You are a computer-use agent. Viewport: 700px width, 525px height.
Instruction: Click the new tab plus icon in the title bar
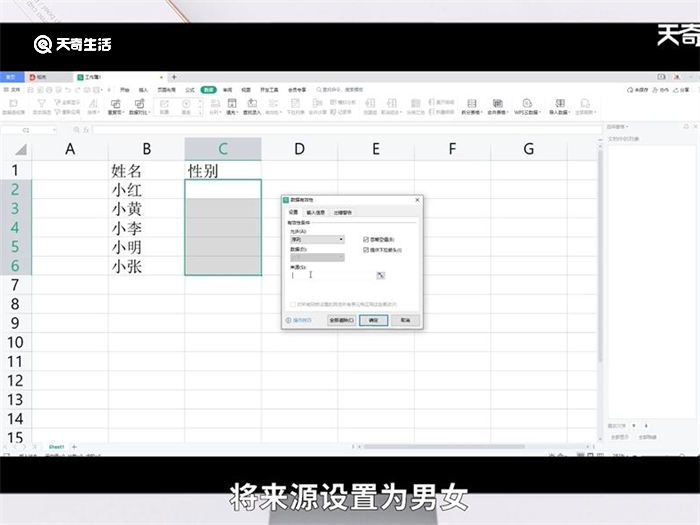click(174, 77)
